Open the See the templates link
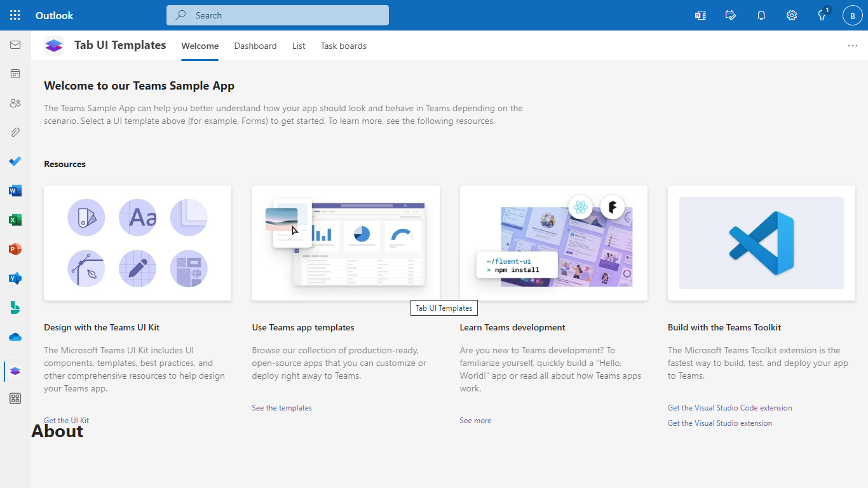The height and width of the screenshot is (488, 868). pyautogui.click(x=282, y=408)
